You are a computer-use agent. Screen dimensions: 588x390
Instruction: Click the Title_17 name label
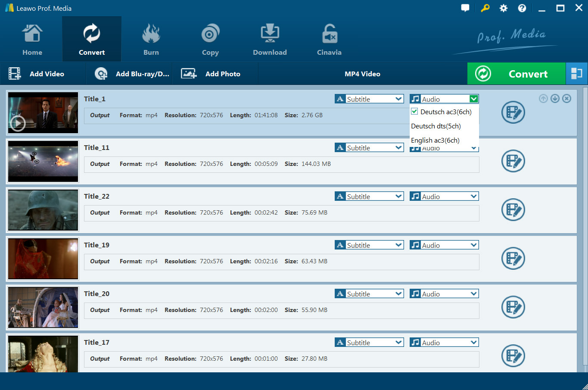[96, 342]
